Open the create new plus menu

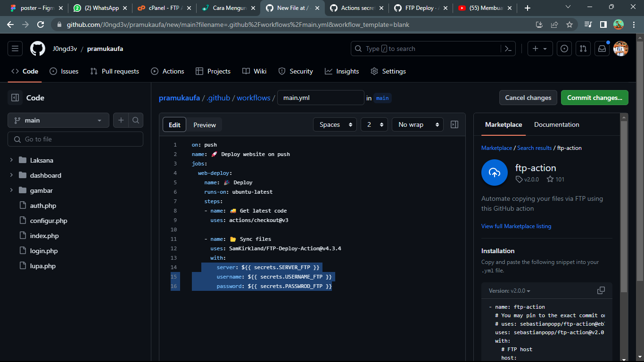(540, 49)
